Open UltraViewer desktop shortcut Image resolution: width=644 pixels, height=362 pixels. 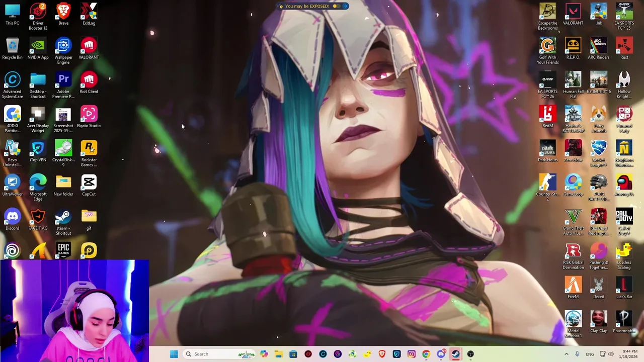13,185
